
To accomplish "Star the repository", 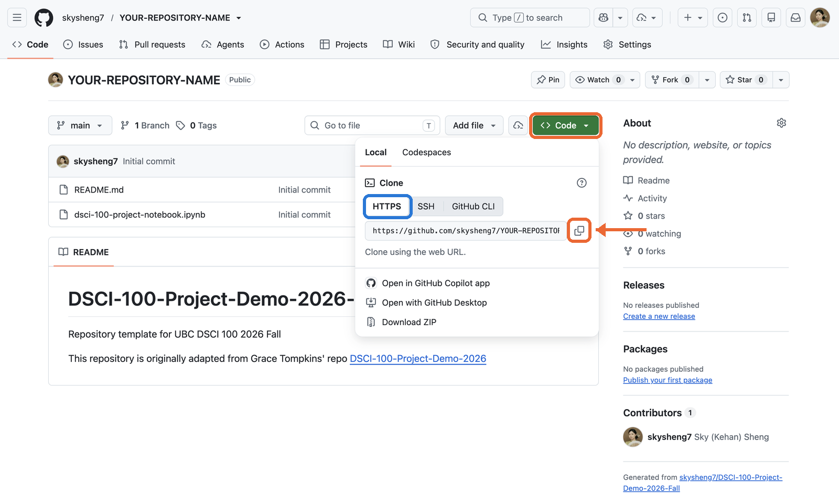I will pyautogui.click(x=747, y=80).
